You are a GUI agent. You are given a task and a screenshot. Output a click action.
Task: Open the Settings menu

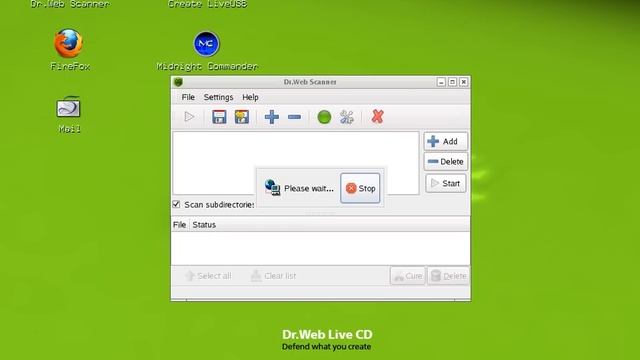218,97
